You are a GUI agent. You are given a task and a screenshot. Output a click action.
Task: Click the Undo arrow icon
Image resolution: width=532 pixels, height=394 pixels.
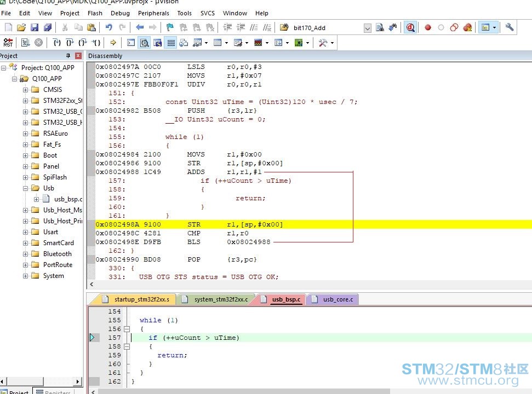(108, 27)
